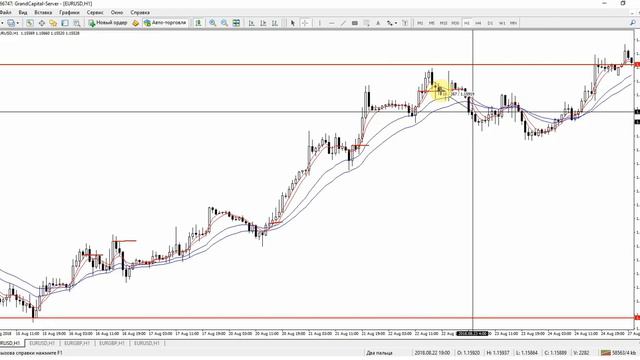The height and width of the screenshot is (360, 640).
Task: Zoom out of the chart
Action: point(224,23)
